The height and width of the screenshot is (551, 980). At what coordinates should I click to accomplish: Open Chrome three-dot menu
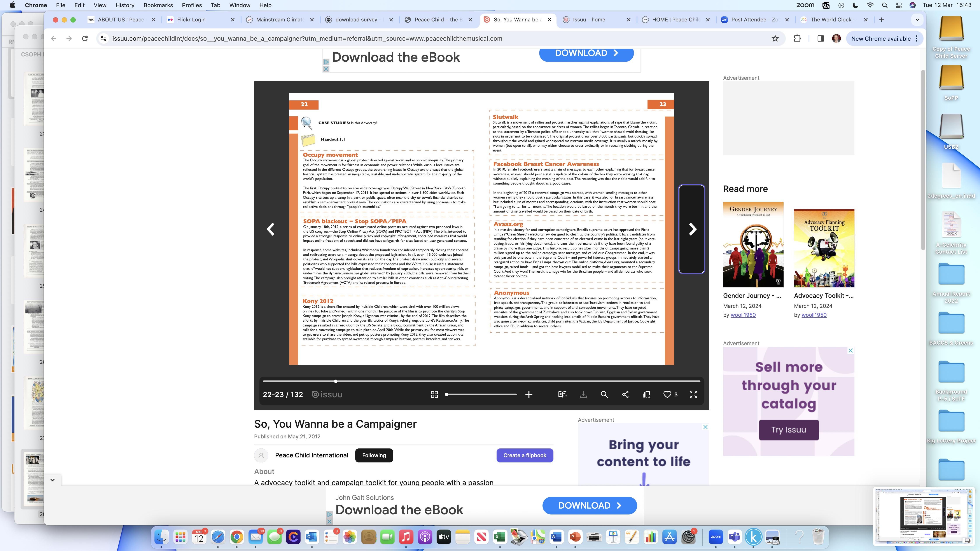click(917, 38)
